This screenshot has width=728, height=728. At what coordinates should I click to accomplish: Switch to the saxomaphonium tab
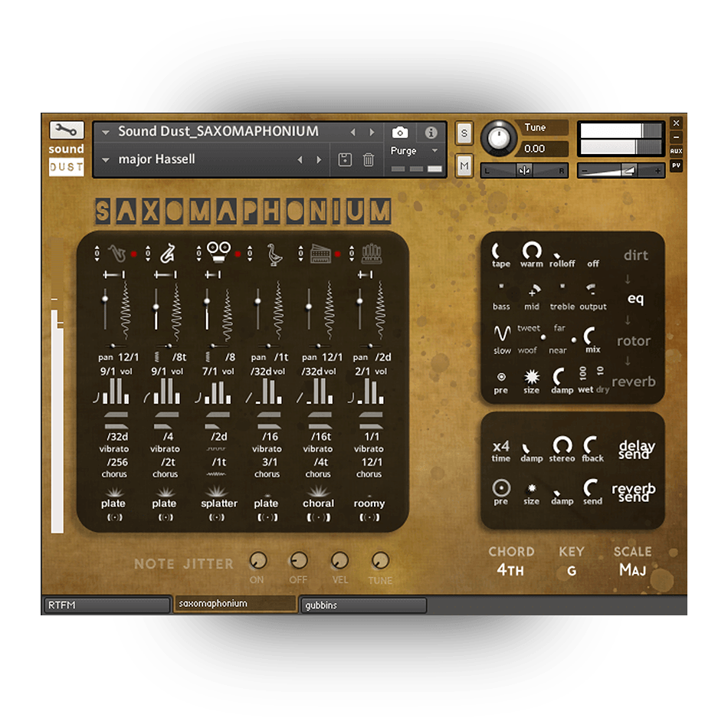click(x=235, y=604)
